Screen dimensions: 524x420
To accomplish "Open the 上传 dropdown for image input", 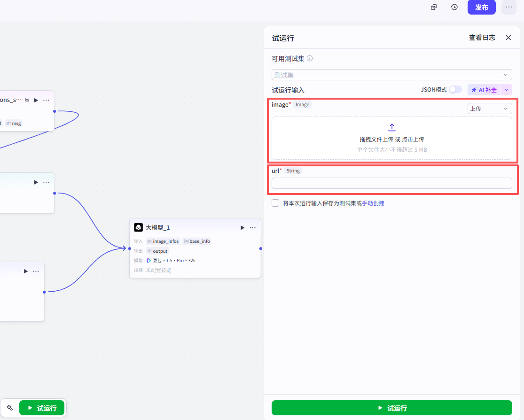I will (490, 109).
